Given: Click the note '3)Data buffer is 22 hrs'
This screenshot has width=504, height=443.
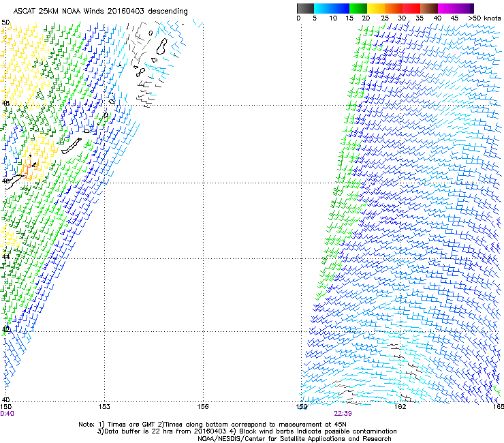Looking at the screenshot, I should pyautogui.click(x=136, y=431).
